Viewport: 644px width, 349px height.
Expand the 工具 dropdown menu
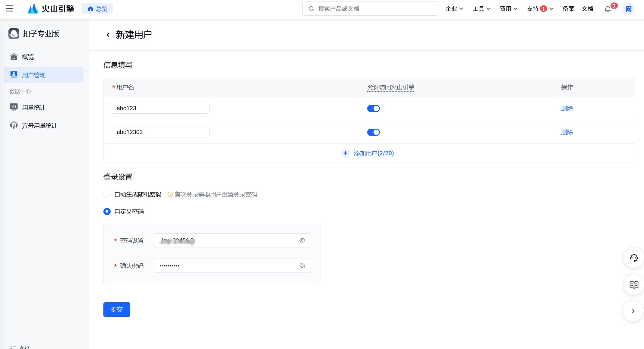481,9
